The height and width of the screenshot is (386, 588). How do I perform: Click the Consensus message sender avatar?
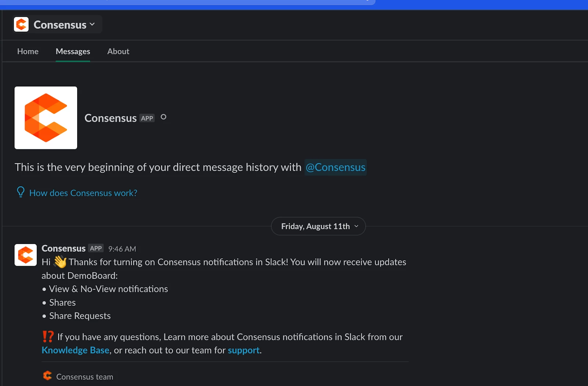(26, 255)
